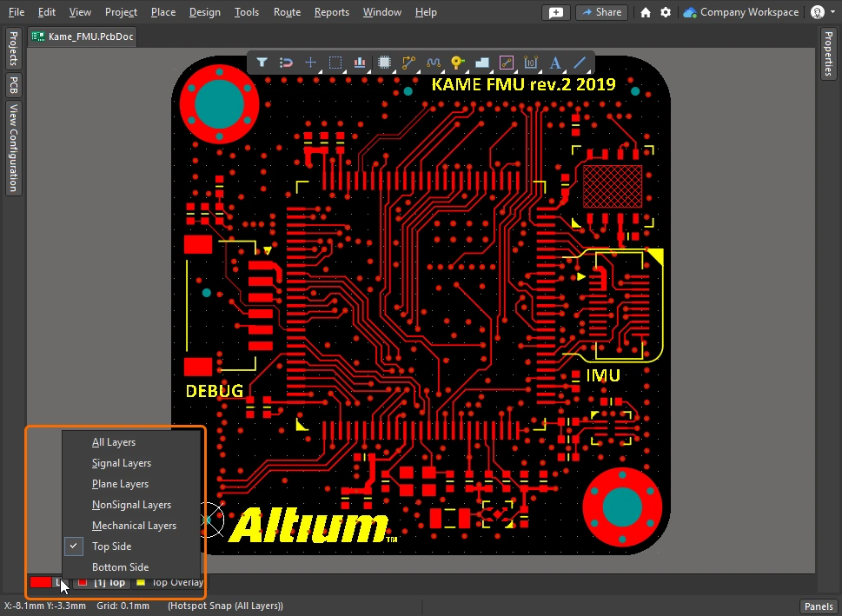Select the place component chip icon
Viewport: 842px width, 616px height.
pos(384,63)
